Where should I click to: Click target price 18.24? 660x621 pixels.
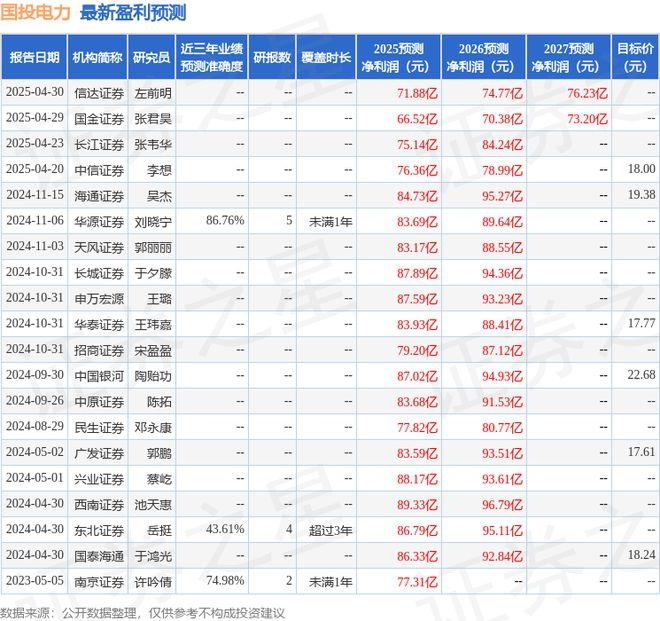point(641,554)
